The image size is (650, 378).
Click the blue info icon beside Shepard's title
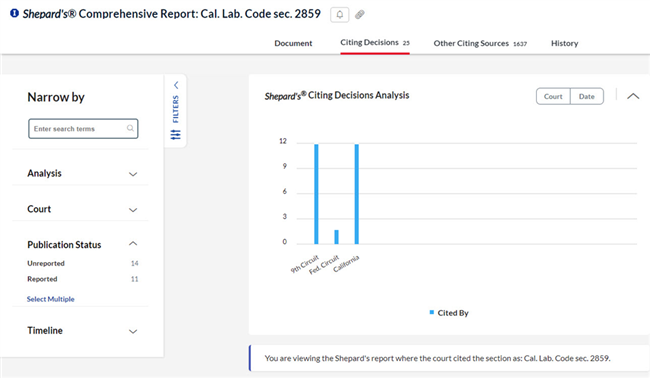(x=15, y=13)
